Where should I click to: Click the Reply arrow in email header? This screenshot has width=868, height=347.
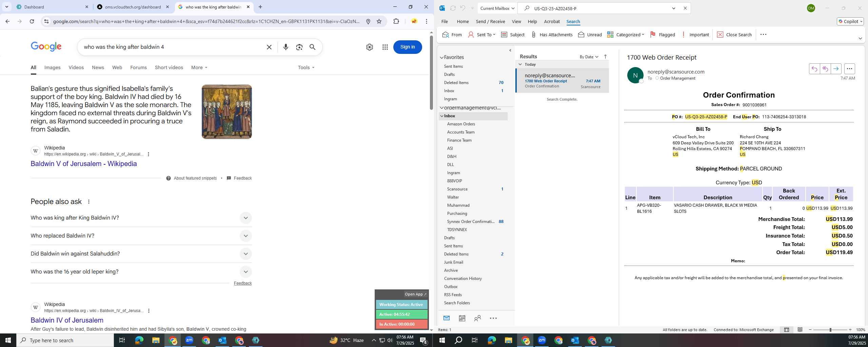(814, 69)
